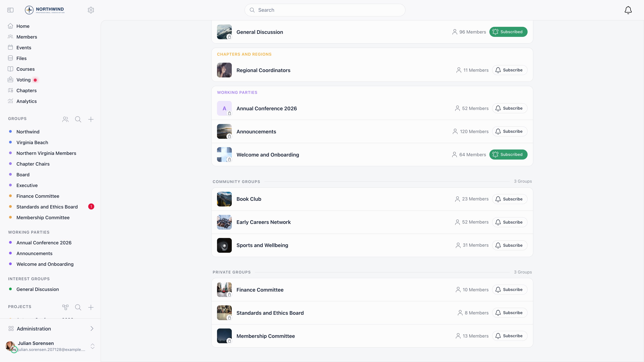Open Annual Conference 2026 in sidebar
The width and height of the screenshot is (644, 362).
[x=44, y=243]
